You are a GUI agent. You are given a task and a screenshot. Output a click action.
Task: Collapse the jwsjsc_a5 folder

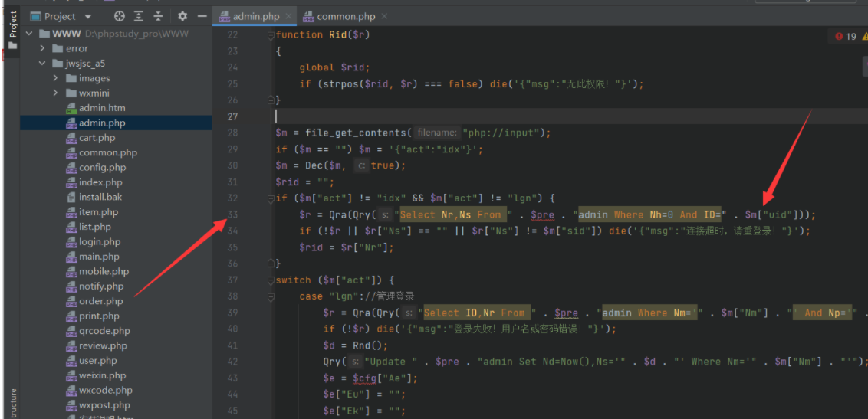tap(42, 64)
